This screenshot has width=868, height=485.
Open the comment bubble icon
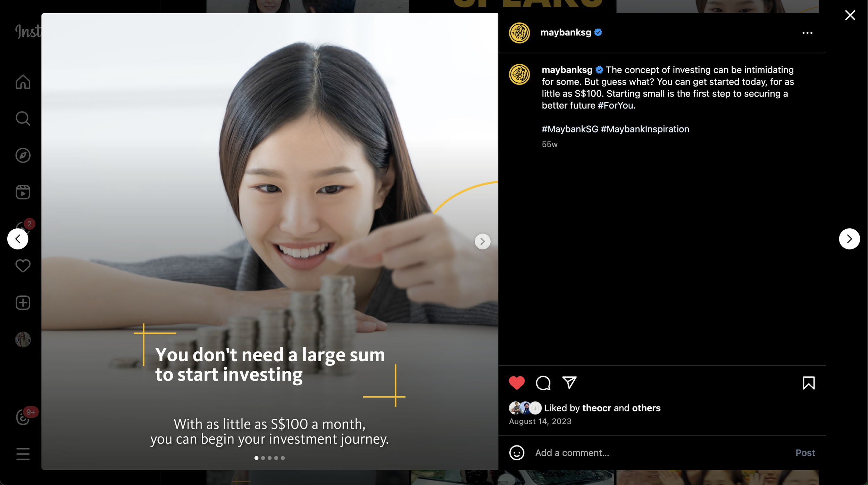543,383
